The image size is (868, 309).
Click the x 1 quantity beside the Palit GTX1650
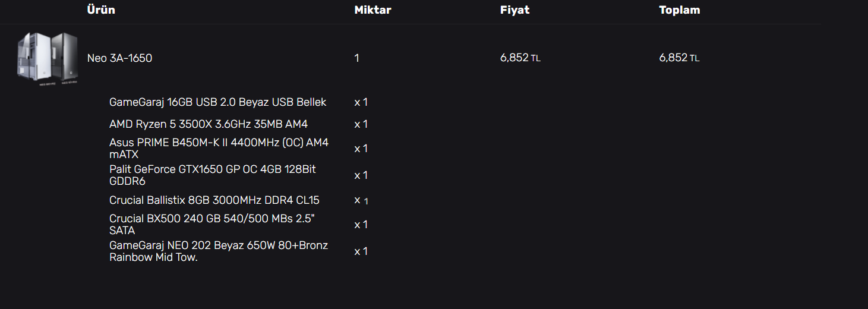point(361,175)
